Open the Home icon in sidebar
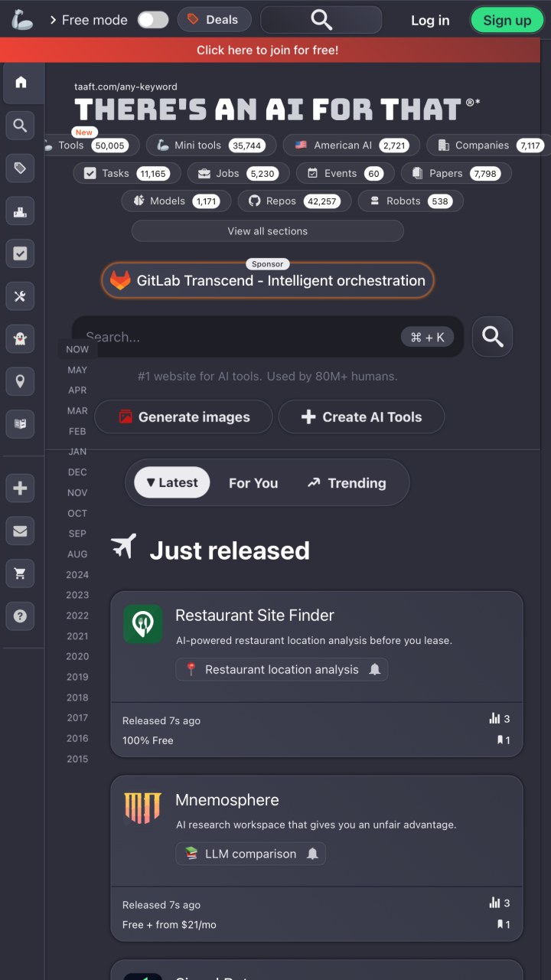 click(x=21, y=82)
